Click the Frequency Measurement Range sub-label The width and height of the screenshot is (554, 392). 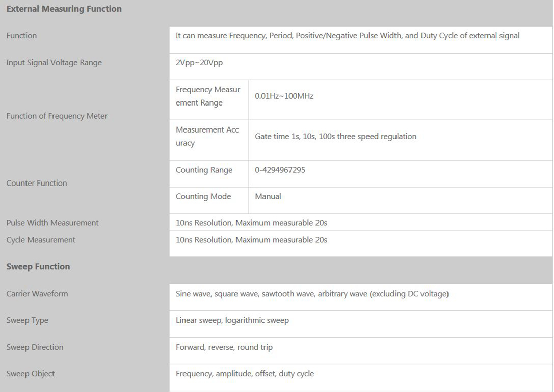click(x=208, y=96)
